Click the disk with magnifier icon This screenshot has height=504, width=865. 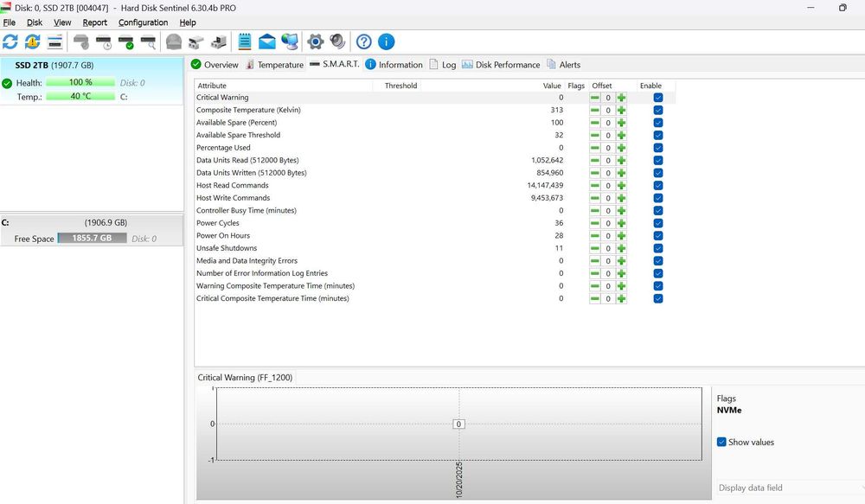pos(149,41)
